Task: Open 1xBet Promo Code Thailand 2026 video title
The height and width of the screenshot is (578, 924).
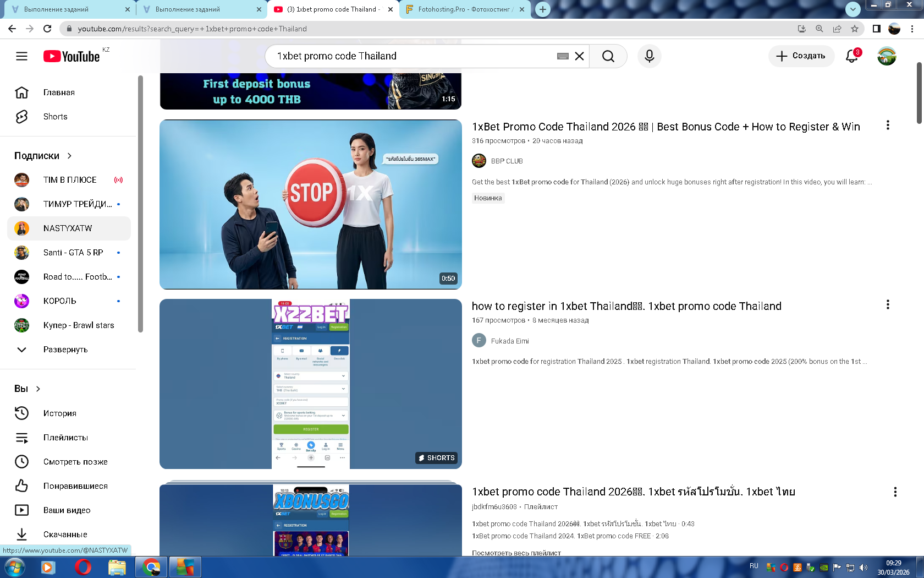Action: 665,127
